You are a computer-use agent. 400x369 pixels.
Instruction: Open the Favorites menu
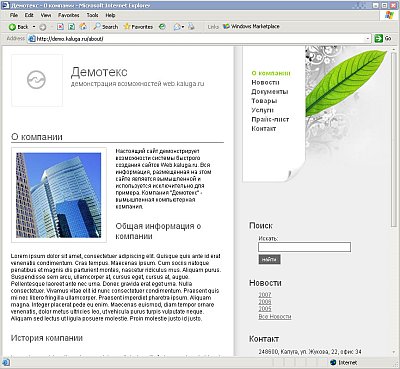69,15
